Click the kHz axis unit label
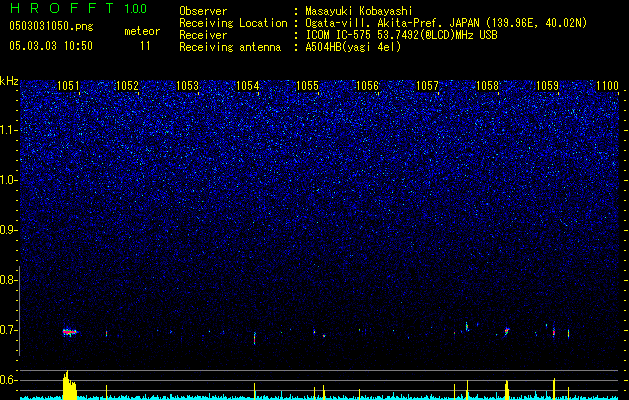The image size is (629, 400). [10, 81]
